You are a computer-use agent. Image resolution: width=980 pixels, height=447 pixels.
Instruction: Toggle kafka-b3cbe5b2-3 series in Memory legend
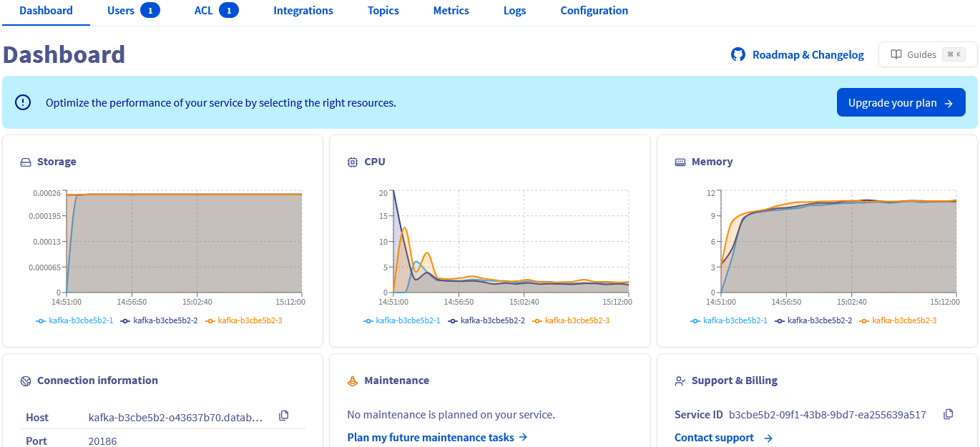tap(898, 320)
